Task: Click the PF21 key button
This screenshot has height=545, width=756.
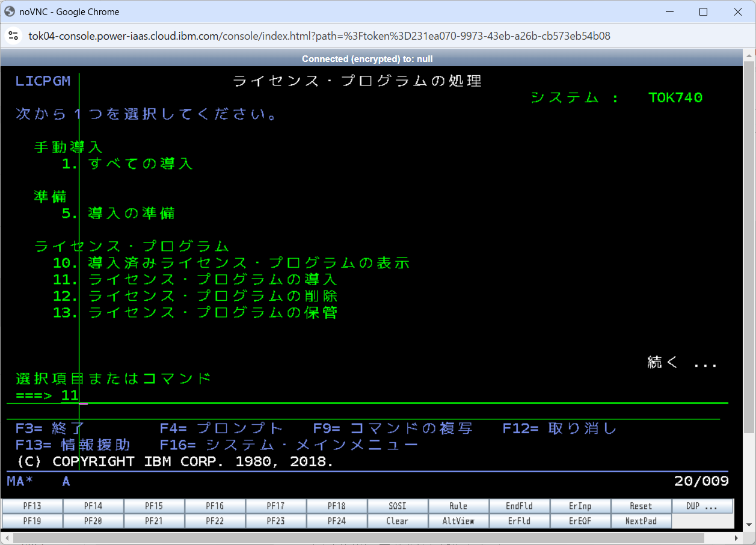Action: point(154,521)
